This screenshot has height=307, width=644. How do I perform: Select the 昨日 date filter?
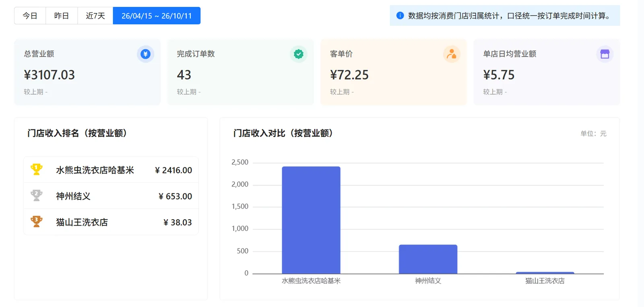click(62, 16)
